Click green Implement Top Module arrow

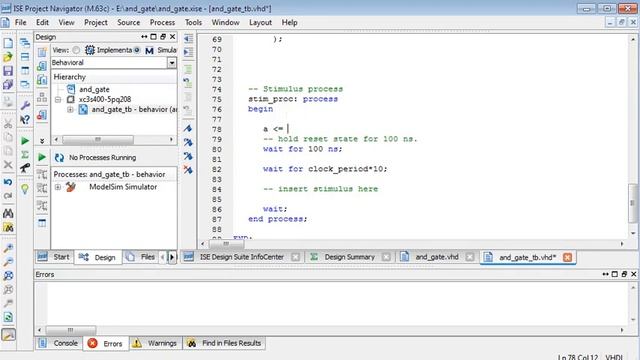point(25,141)
